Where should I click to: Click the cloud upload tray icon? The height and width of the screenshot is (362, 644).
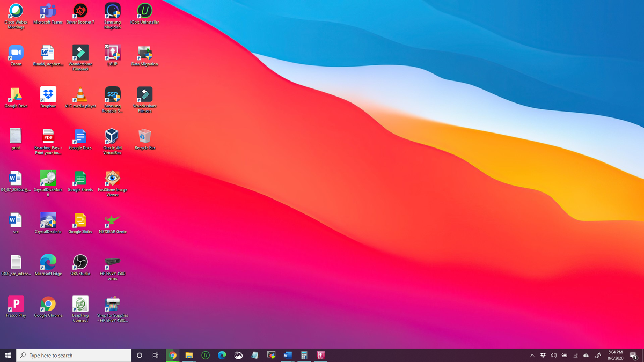tap(586, 355)
